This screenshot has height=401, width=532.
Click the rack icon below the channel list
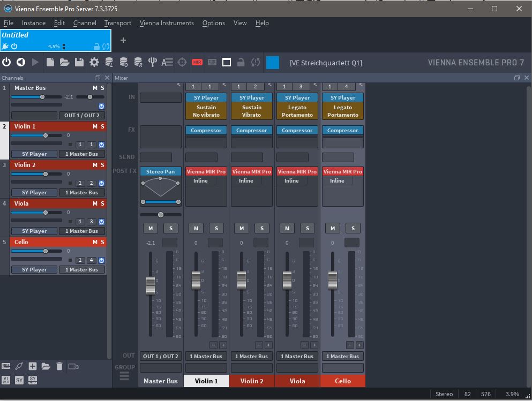[6, 366]
